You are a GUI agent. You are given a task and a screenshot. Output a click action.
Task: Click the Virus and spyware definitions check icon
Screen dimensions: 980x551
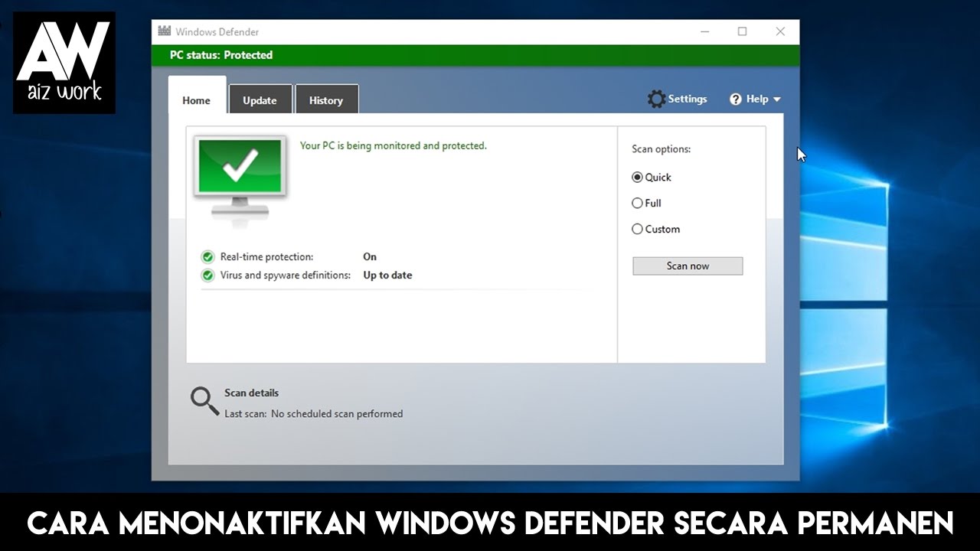[207, 275]
